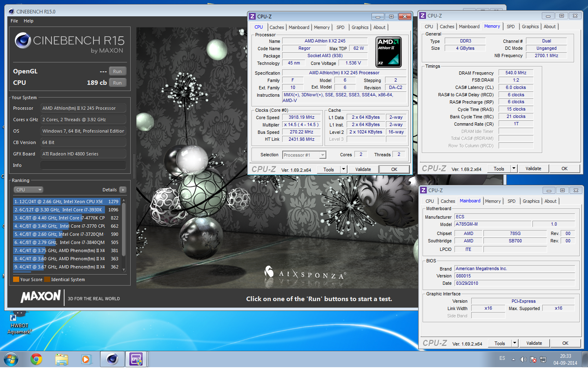Image resolution: width=588 pixels, height=368 pixels.
Task: Open Mainboard tab in CPU-Z CPU window
Action: 299,27
